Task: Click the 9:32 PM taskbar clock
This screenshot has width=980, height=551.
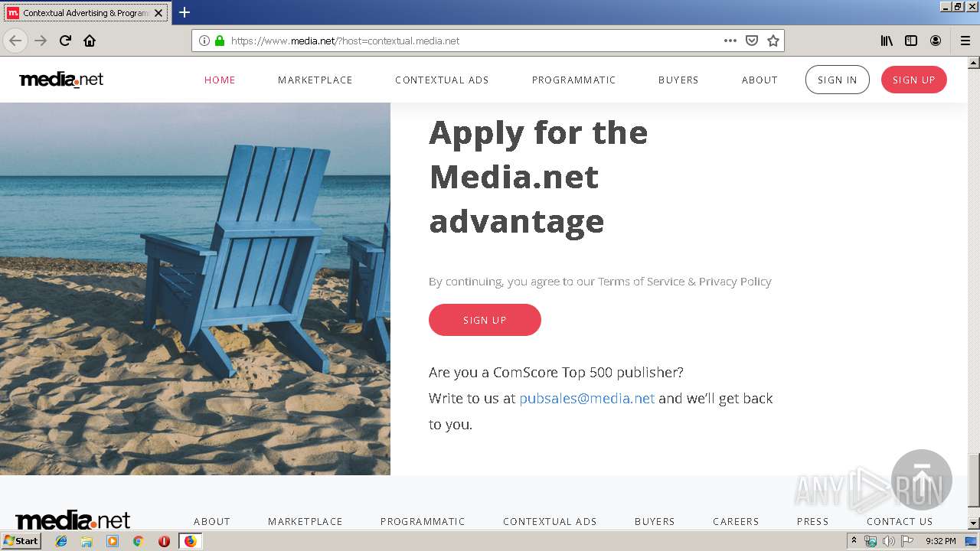Action: [941, 541]
